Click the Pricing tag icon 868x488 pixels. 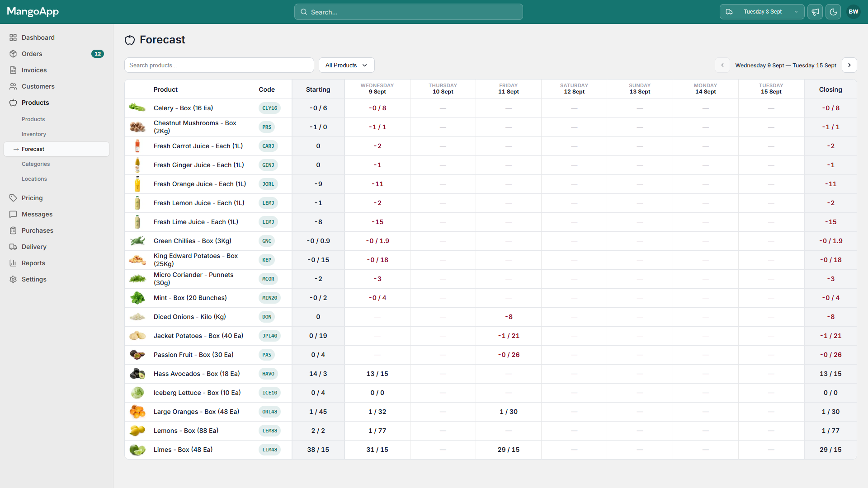(x=13, y=198)
